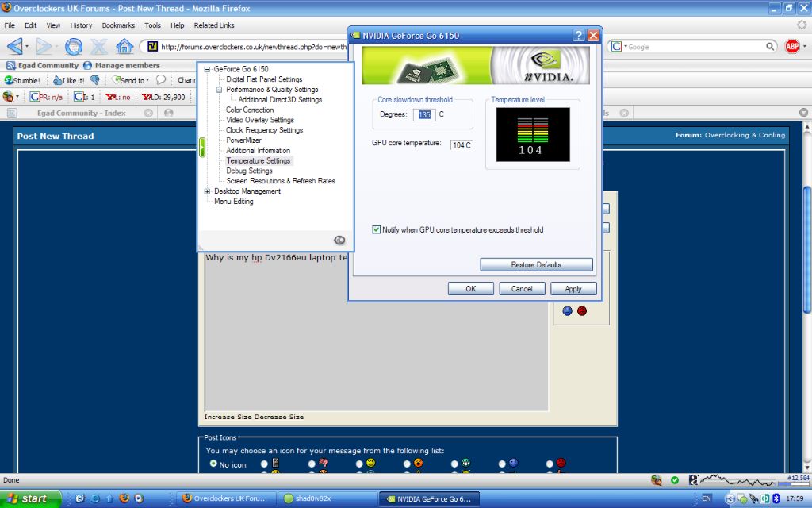Click the Firefox Back arrow button
Viewport: 812px width, 508px height.
pos(15,46)
